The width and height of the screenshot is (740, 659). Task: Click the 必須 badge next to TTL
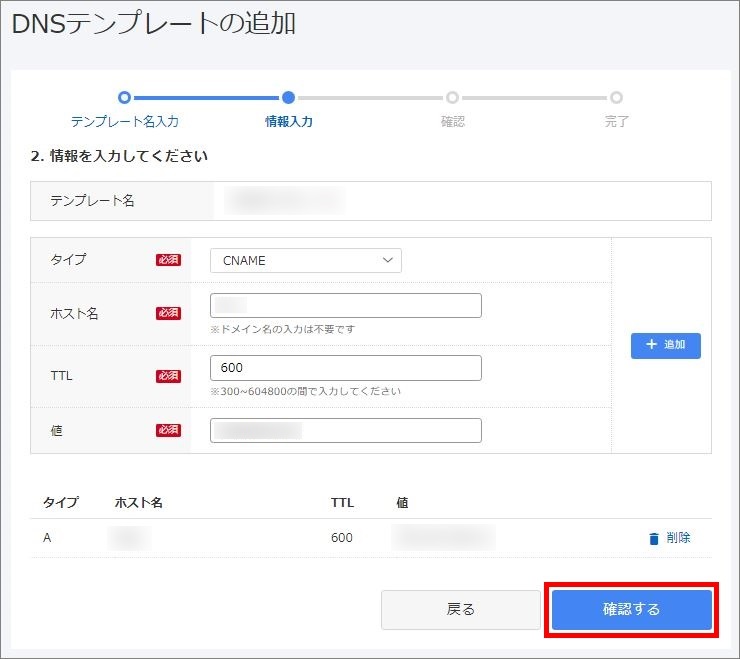(168, 376)
